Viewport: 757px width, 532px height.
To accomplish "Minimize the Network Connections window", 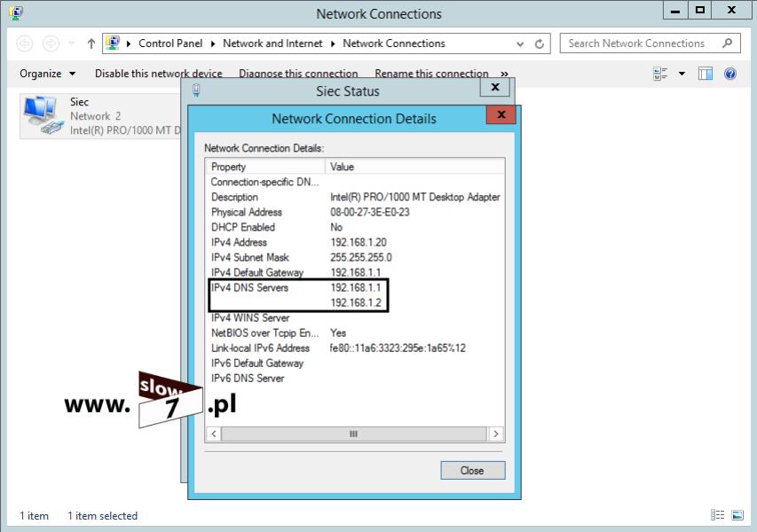I will point(675,10).
